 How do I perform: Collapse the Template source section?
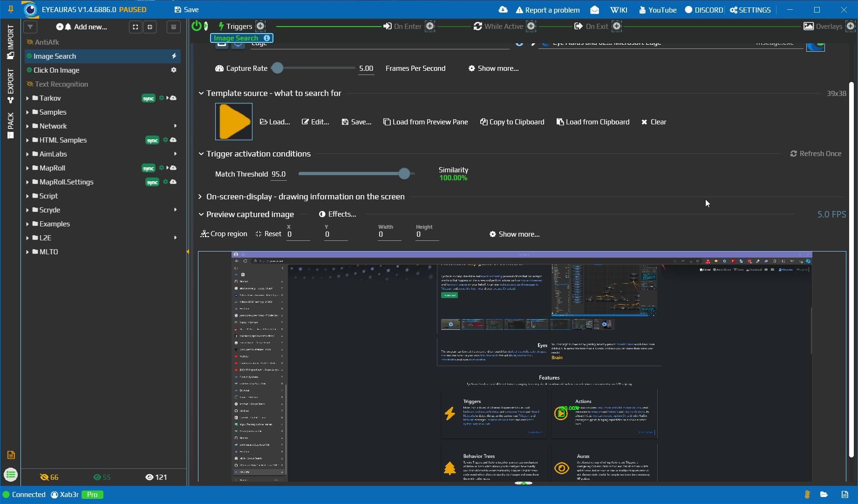201,93
